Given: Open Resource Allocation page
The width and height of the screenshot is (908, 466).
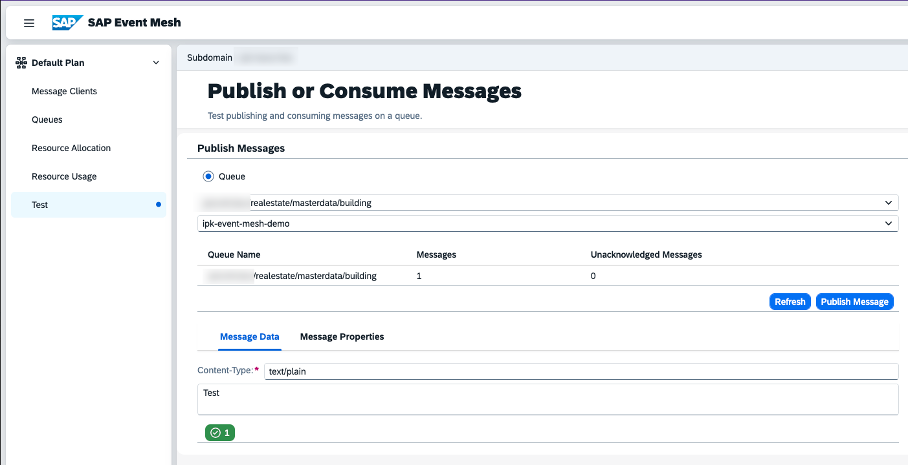Looking at the screenshot, I should coord(71,148).
